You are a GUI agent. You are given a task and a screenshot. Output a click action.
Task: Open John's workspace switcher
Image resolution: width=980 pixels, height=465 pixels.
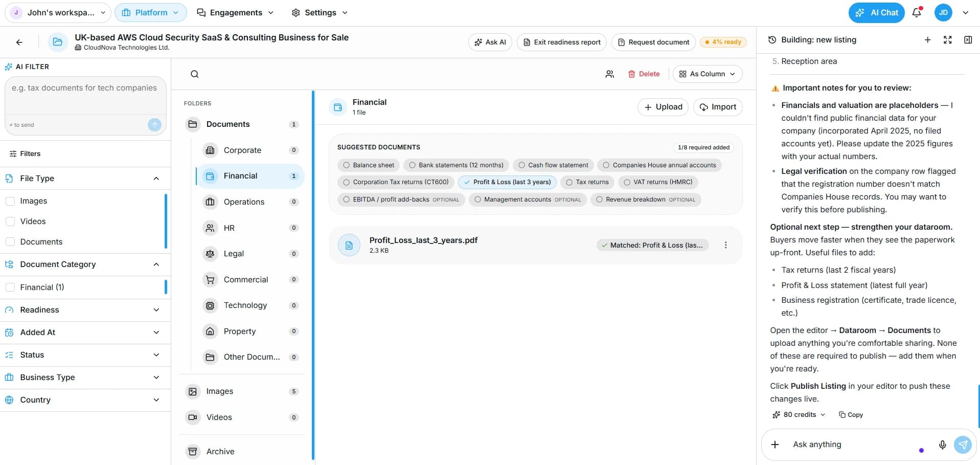click(x=58, y=13)
